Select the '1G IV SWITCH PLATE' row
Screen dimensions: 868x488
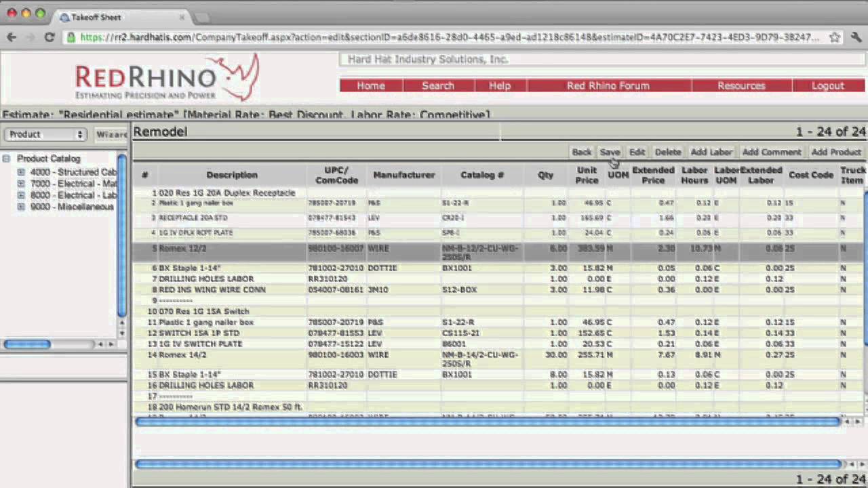click(x=498, y=344)
